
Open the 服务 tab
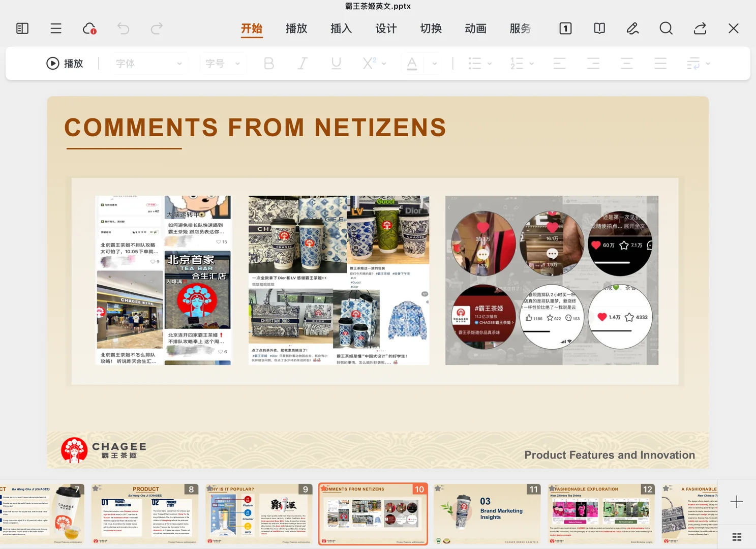[520, 28]
